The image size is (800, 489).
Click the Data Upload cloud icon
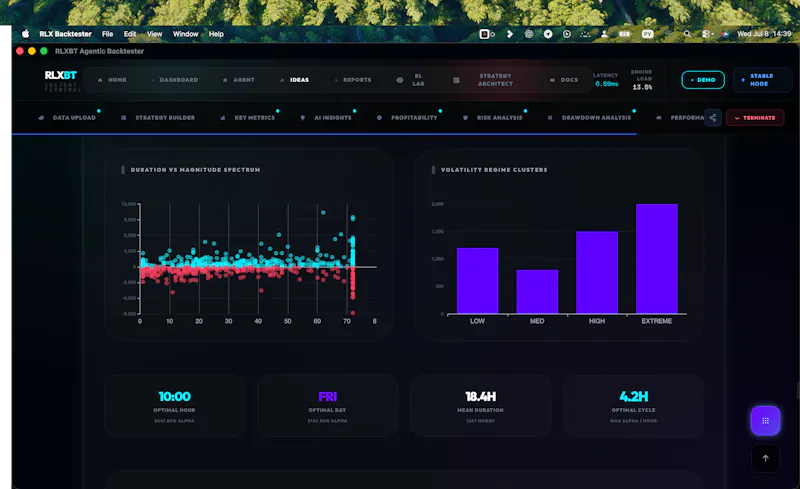click(x=41, y=118)
